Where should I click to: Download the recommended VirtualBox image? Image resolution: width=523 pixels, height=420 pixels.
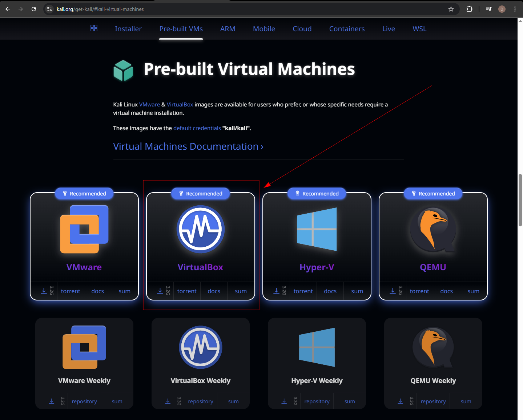[x=160, y=291]
